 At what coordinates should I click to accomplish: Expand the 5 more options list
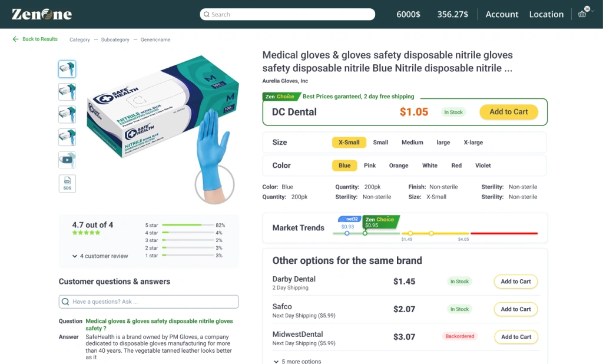click(297, 361)
